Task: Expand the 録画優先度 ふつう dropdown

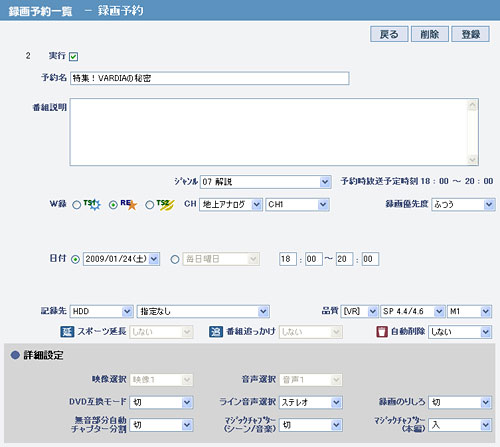Action: point(463,204)
